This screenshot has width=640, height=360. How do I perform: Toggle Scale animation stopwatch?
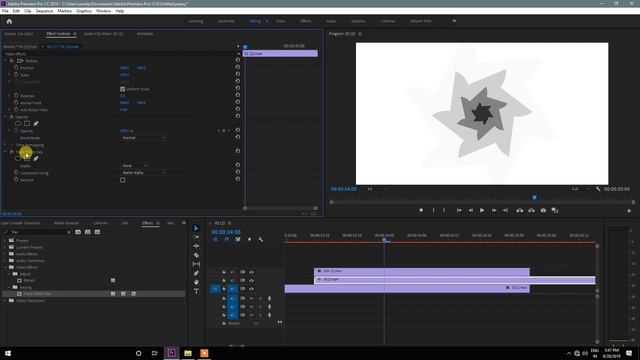tap(16, 74)
